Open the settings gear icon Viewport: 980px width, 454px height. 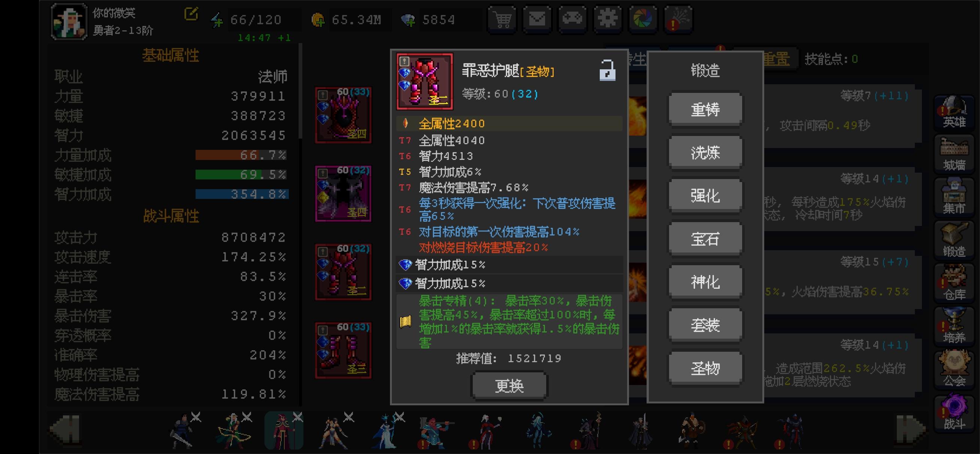click(608, 19)
